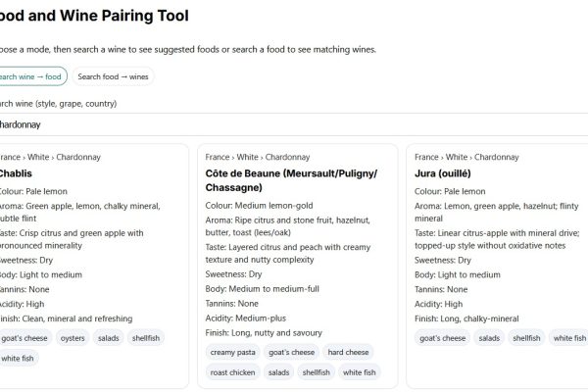Screen dimensions: 588x392
Task: Focus the wine search input field
Action: coord(294,124)
